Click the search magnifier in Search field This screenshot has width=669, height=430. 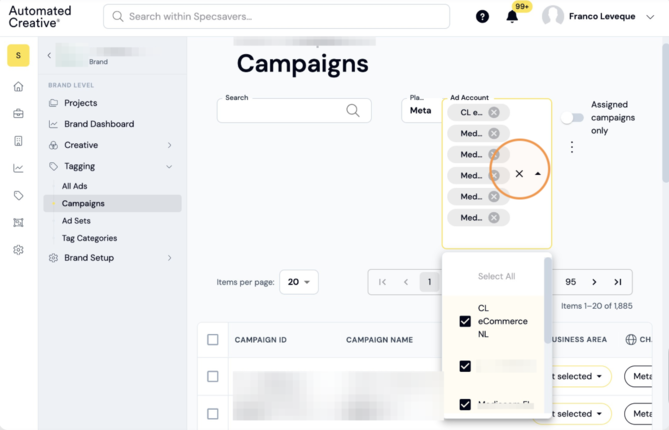pyautogui.click(x=353, y=110)
